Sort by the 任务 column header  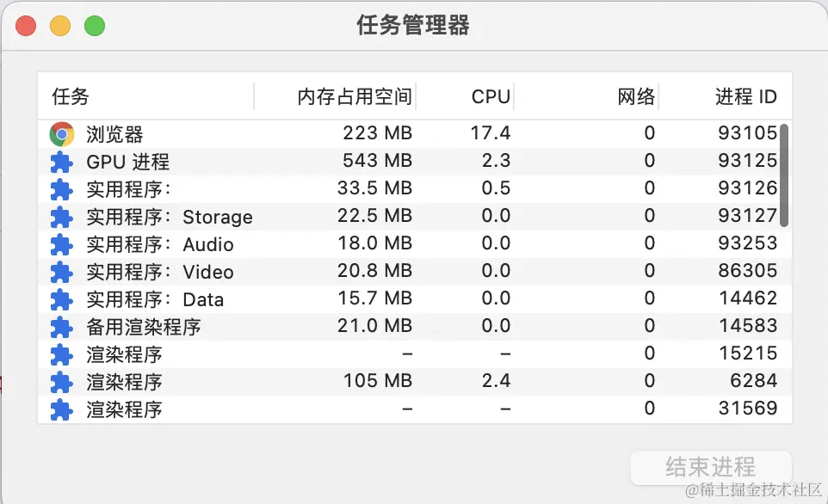(71, 96)
